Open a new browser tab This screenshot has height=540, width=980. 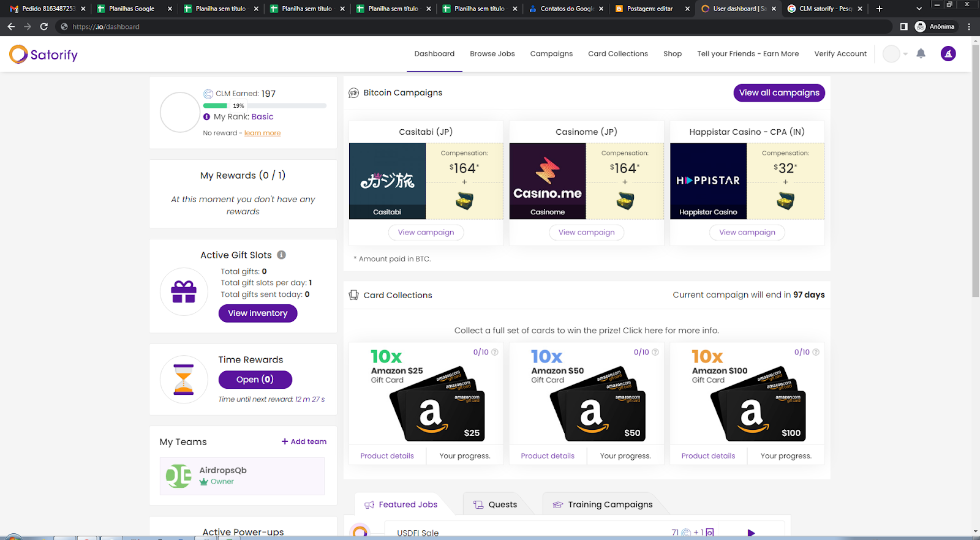[880, 9]
